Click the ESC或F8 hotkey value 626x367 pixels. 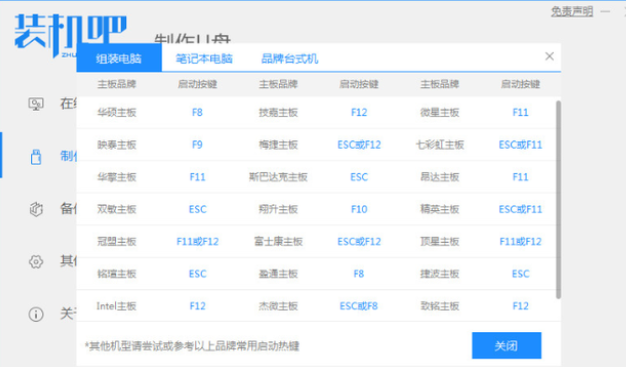(x=359, y=306)
